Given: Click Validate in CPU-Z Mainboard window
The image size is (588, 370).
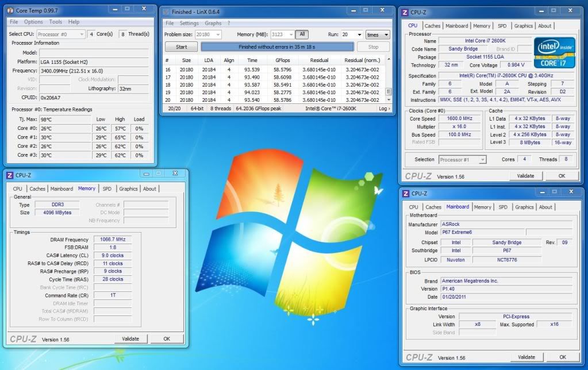Looking at the screenshot, I should (x=526, y=357).
